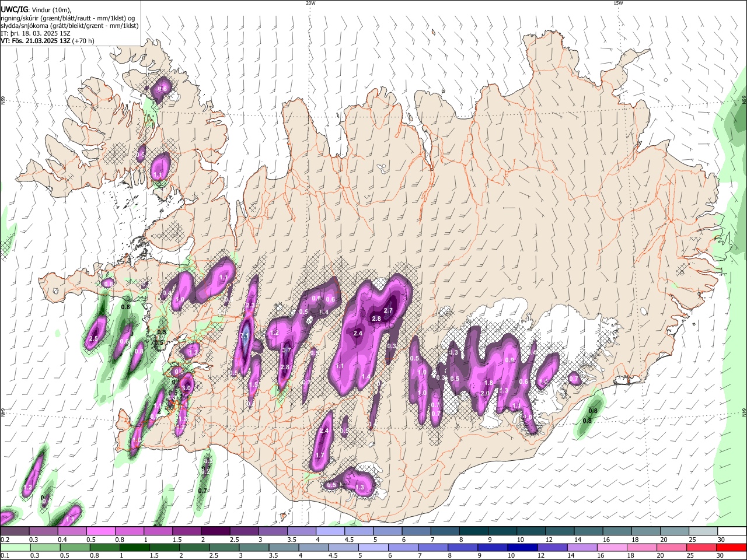
Task: Select bottom-row legend swatch between 0.1 and 0.3
Action: [x=15, y=548]
